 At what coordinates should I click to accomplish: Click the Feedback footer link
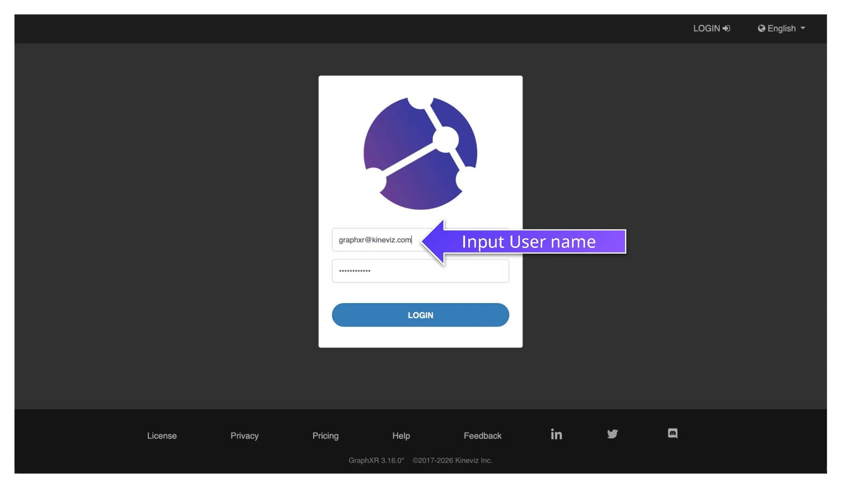pyautogui.click(x=482, y=436)
